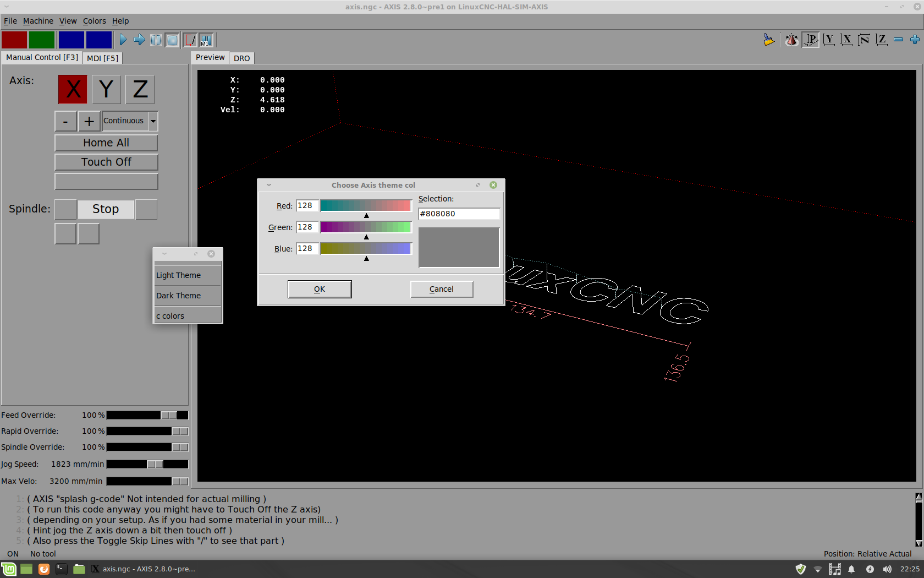Click the Green value input field
The width and height of the screenshot is (924, 578).
[307, 227]
